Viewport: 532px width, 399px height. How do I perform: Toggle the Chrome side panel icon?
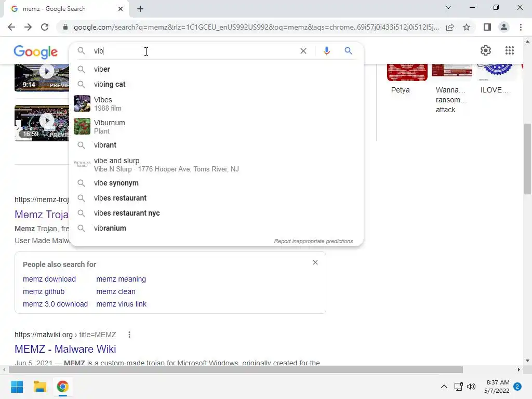(487, 27)
